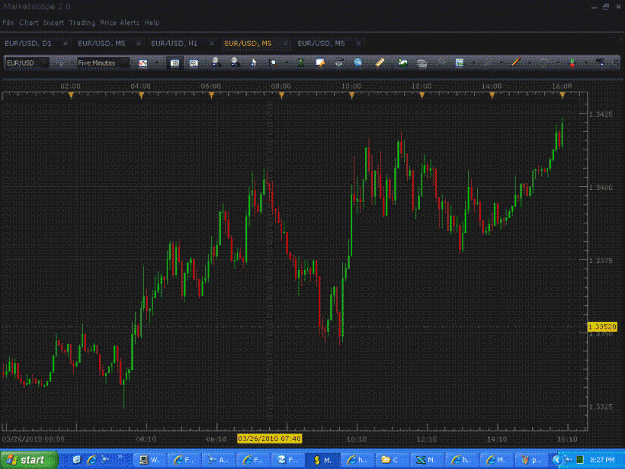
Task: Open the folder taskbar button labeled C
Action: pos(392,460)
